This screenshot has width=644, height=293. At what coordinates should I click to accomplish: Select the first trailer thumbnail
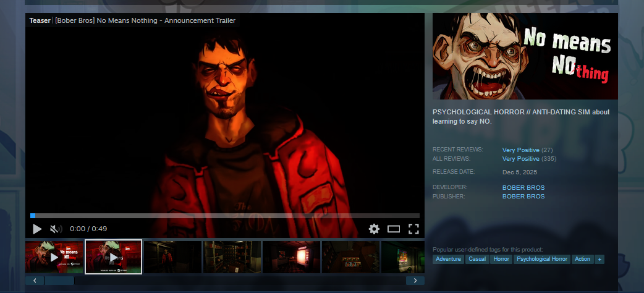tap(54, 257)
